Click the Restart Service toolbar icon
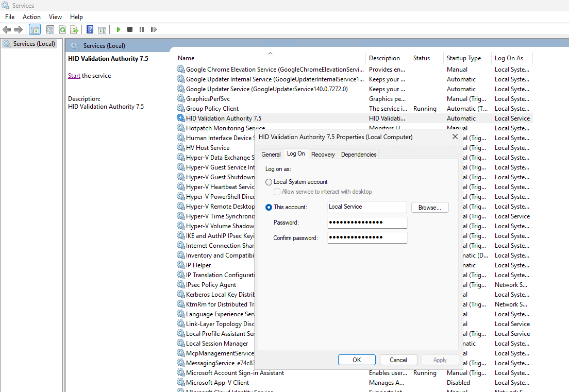Image resolution: width=569 pixels, height=392 pixels. pyautogui.click(x=153, y=30)
